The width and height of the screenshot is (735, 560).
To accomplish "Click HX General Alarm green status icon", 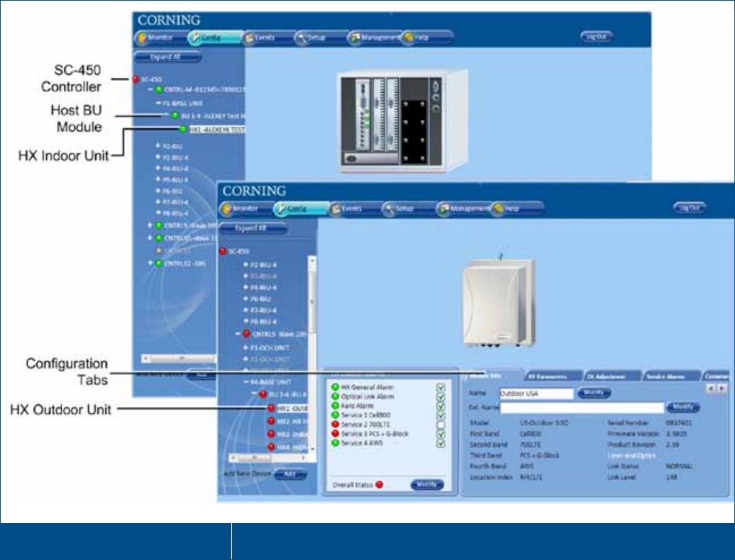I will click(x=335, y=387).
